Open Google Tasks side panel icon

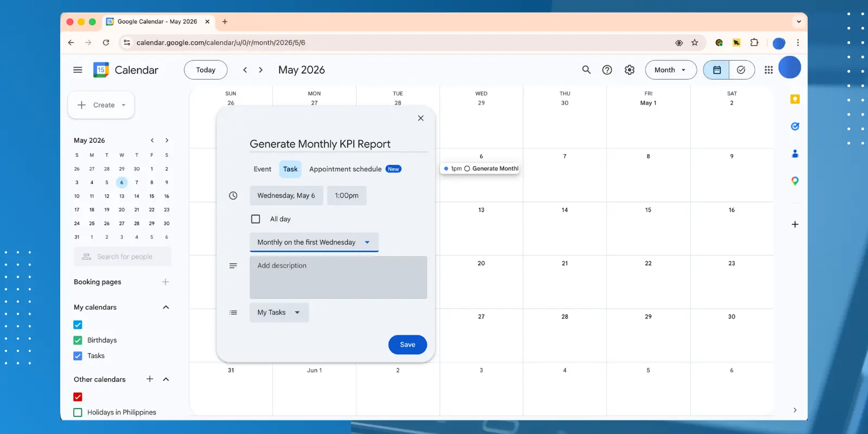(795, 126)
